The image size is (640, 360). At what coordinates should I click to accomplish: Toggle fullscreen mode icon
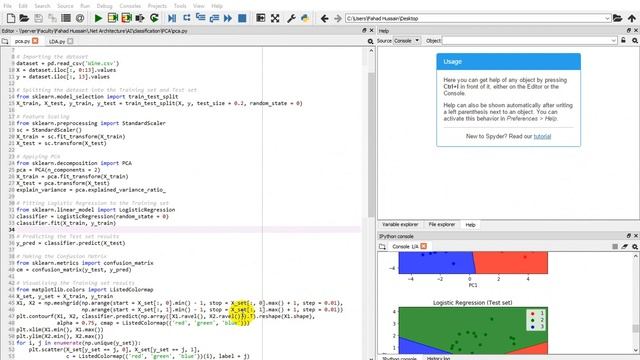[275, 18]
